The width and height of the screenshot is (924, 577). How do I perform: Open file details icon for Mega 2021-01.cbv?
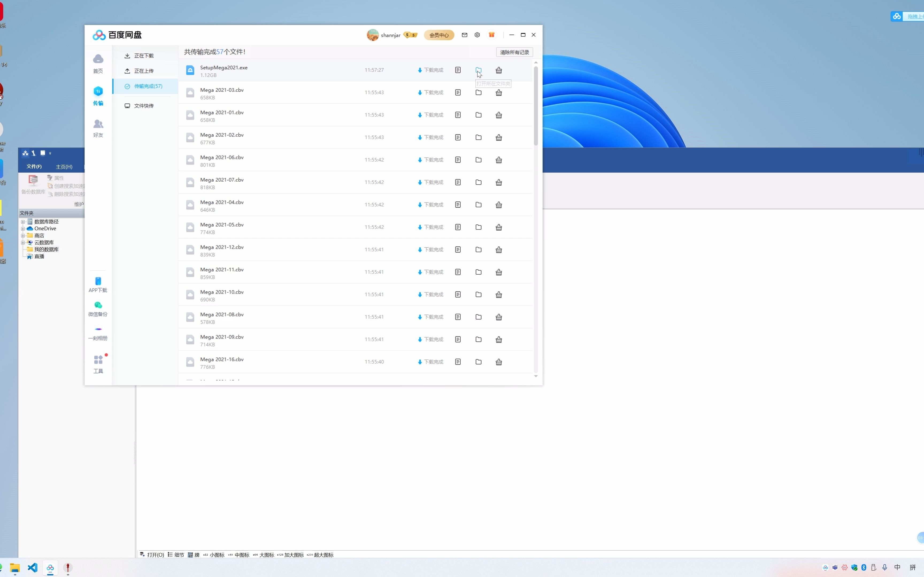point(458,115)
